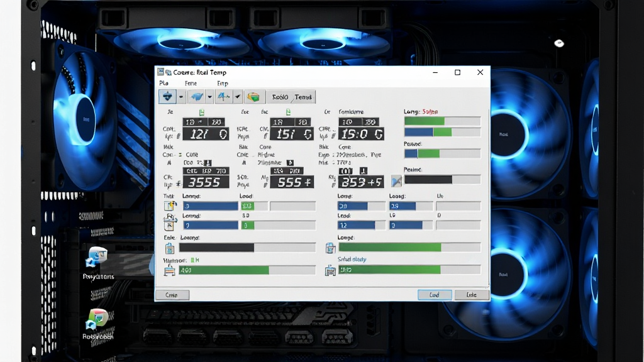The width and height of the screenshot is (644, 362).
Task: Click the Leod blue bar showing 12
Action: [x=362, y=226]
